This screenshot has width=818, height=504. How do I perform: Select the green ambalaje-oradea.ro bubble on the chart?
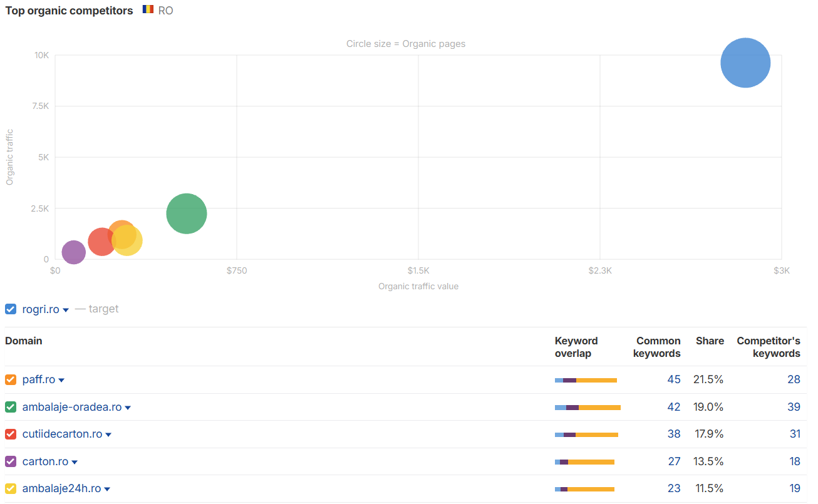click(187, 213)
